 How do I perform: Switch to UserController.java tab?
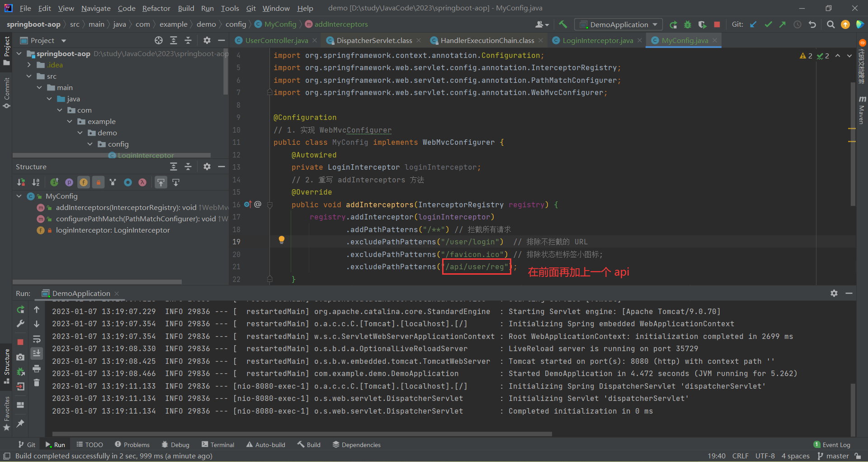pyautogui.click(x=276, y=40)
